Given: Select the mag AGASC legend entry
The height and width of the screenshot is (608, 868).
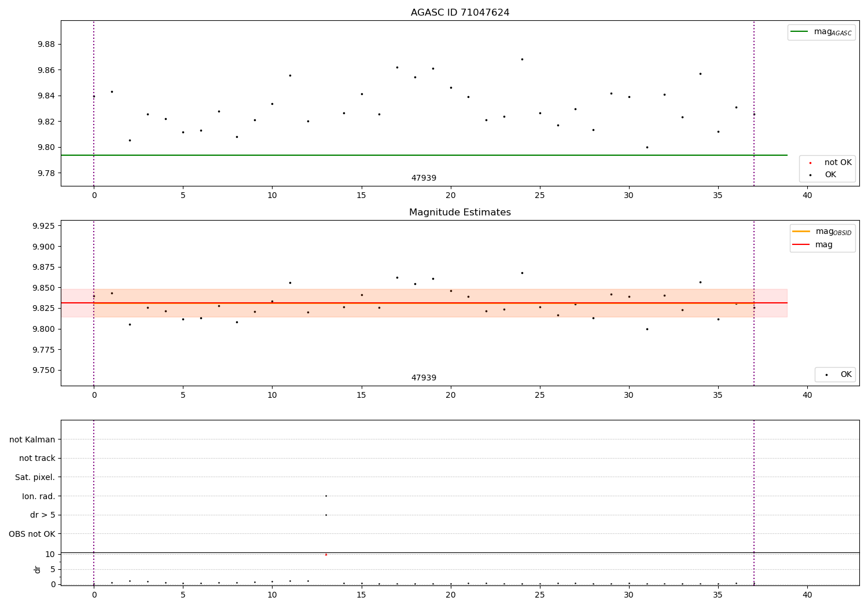Looking at the screenshot, I should pyautogui.click(x=821, y=32).
